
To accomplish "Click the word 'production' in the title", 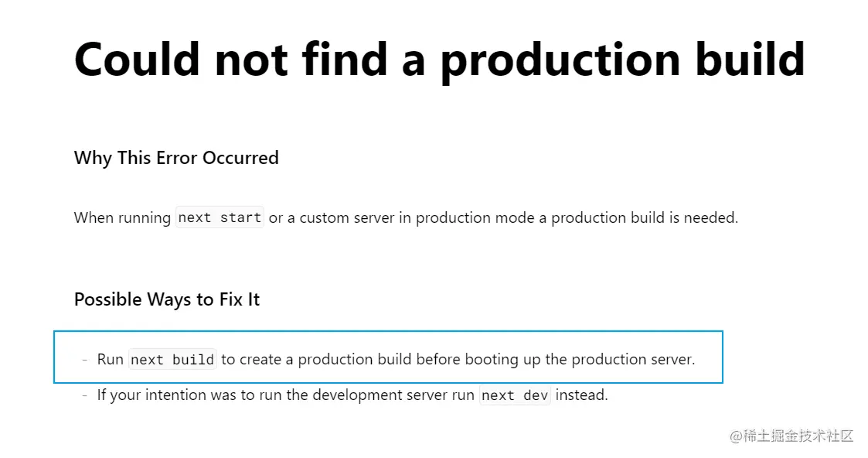I will (x=560, y=63).
